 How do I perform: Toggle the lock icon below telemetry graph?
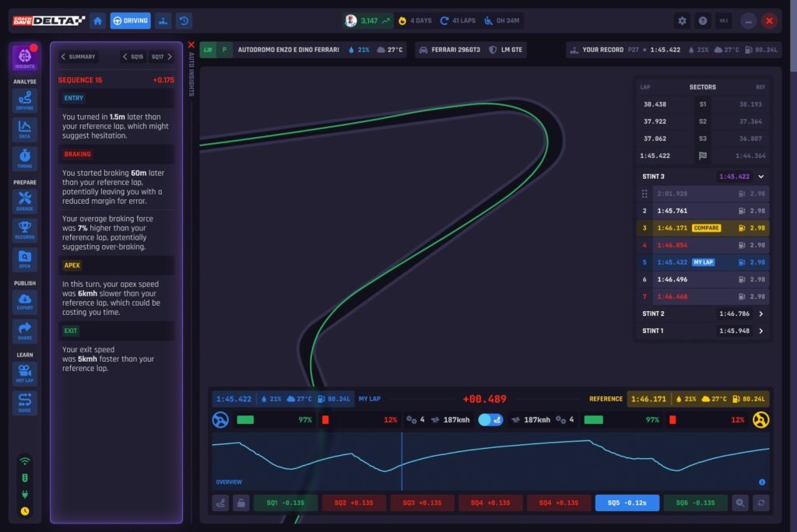point(242,503)
